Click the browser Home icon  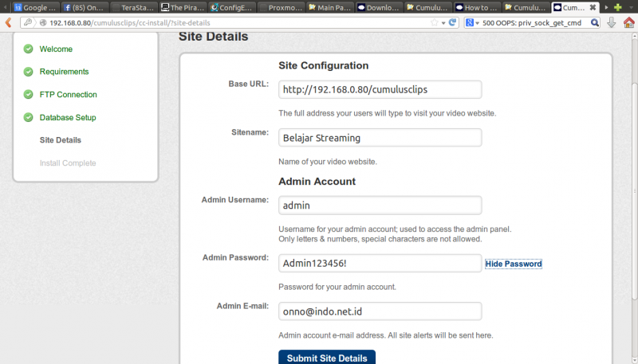click(629, 22)
